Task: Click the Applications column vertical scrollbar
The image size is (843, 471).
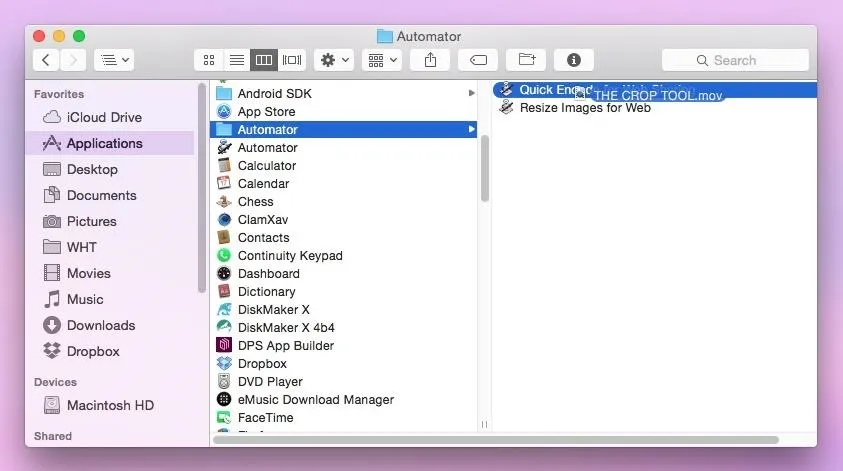Action: coord(485,168)
